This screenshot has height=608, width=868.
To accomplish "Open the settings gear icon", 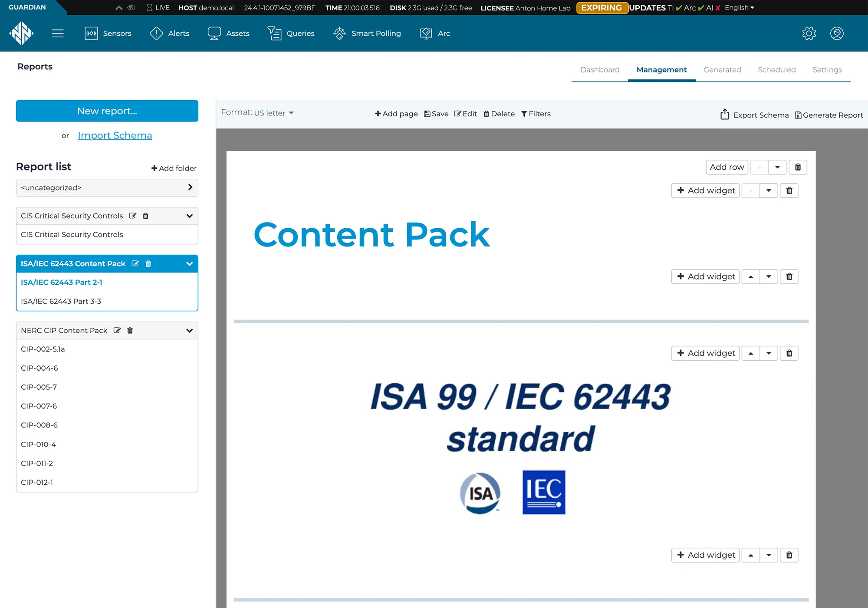I will (x=809, y=33).
